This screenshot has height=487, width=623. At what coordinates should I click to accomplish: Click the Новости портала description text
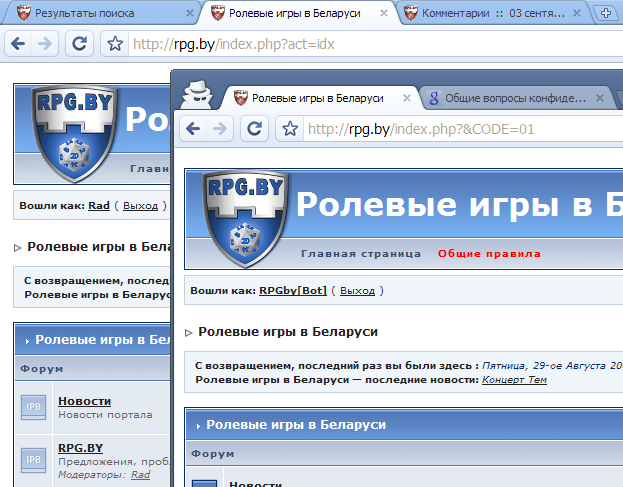pos(105,415)
